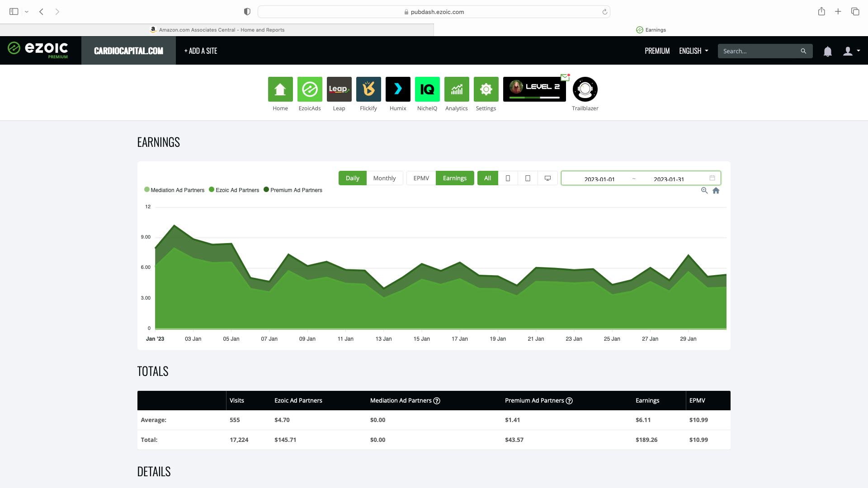Screen dimensions: 868x488
Task: Show Safari tab overview
Action: pos(855,11)
